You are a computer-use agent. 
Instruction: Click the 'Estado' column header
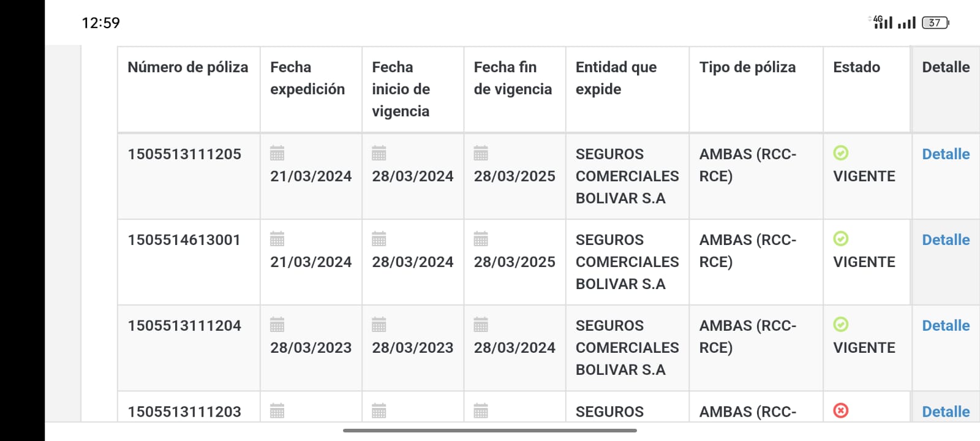pos(856,67)
